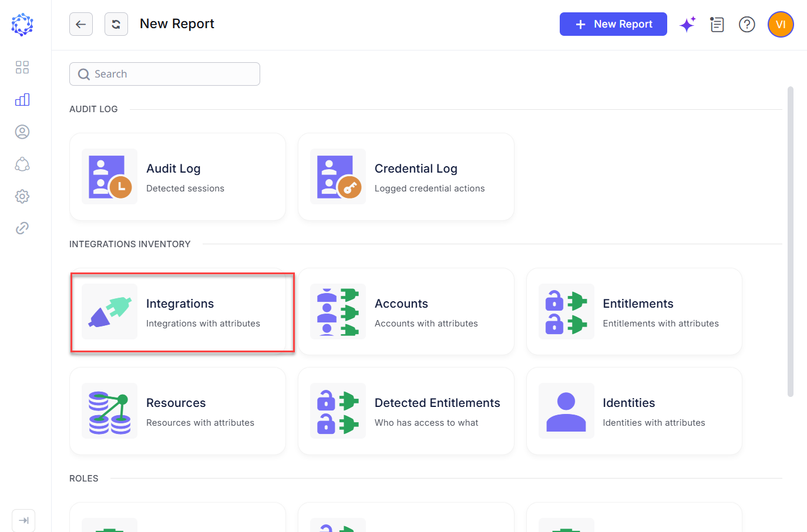This screenshot has width=807, height=532.
Task: Click the 'New Report' page title
Action: (x=177, y=24)
